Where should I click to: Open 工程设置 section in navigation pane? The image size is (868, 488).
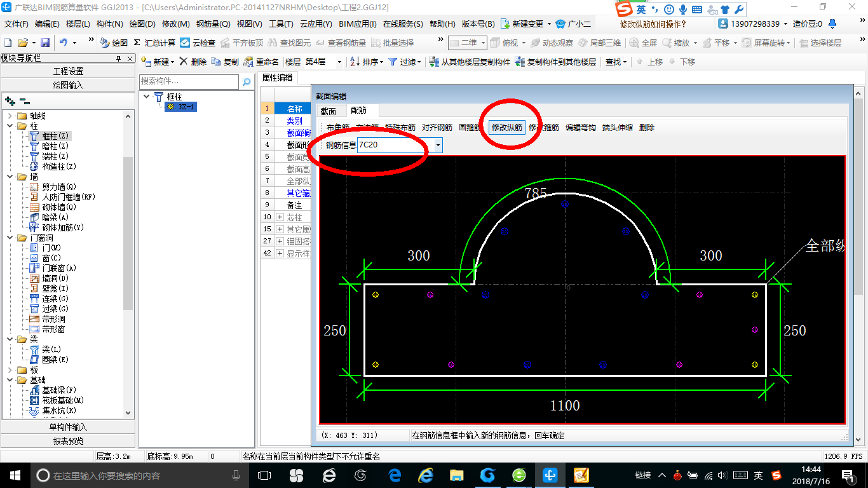tap(68, 71)
